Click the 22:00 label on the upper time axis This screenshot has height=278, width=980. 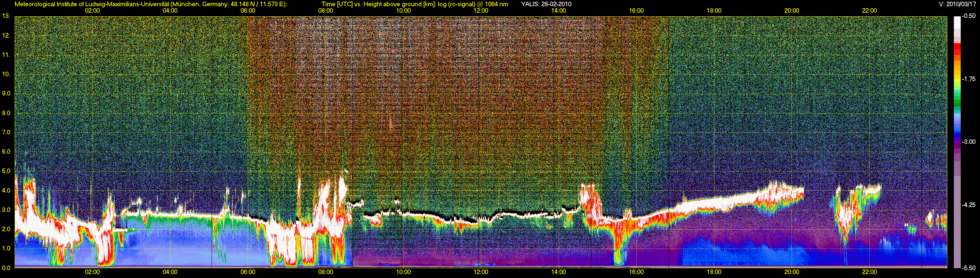870,11
